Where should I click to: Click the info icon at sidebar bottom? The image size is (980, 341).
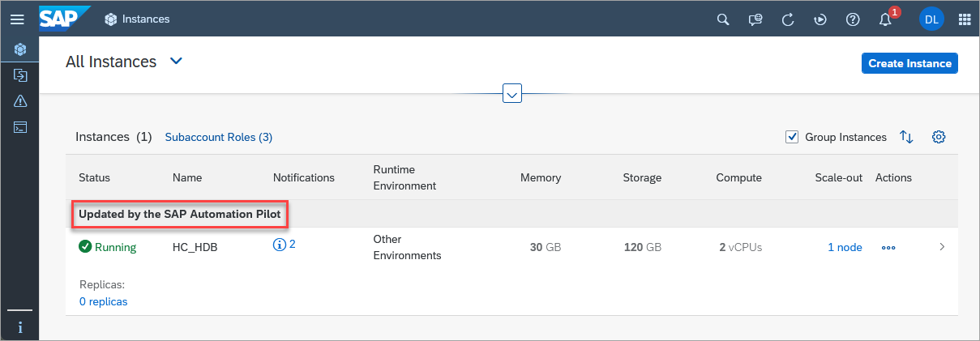(x=20, y=327)
